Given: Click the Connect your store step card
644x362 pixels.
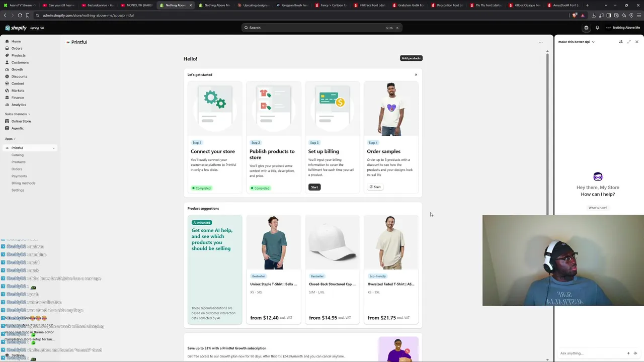Looking at the screenshot, I should point(215,137).
